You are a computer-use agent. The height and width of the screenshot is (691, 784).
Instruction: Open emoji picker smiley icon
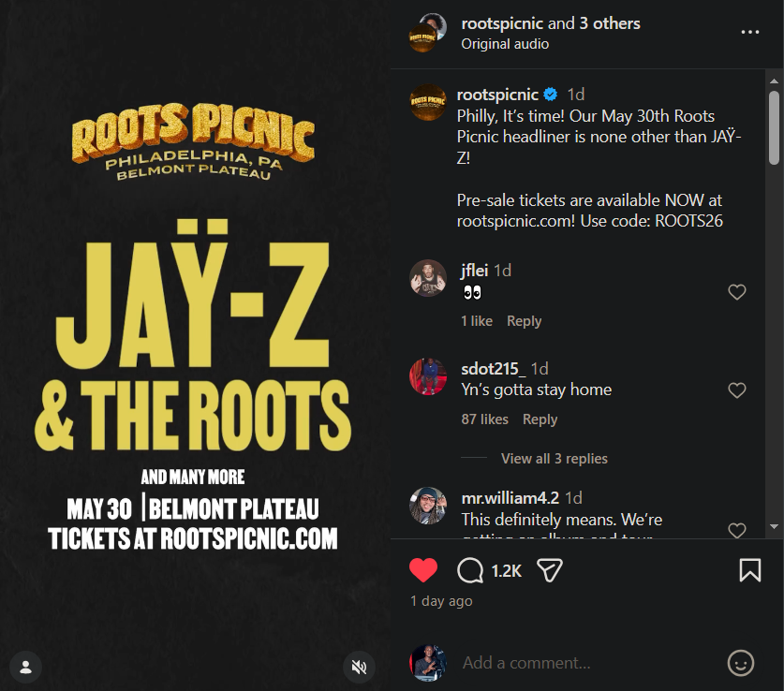pyautogui.click(x=741, y=663)
